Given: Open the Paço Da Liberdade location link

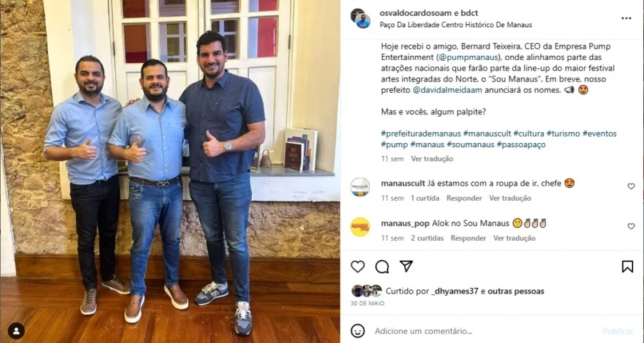Looking at the screenshot, I should click(x=456, y=24).
